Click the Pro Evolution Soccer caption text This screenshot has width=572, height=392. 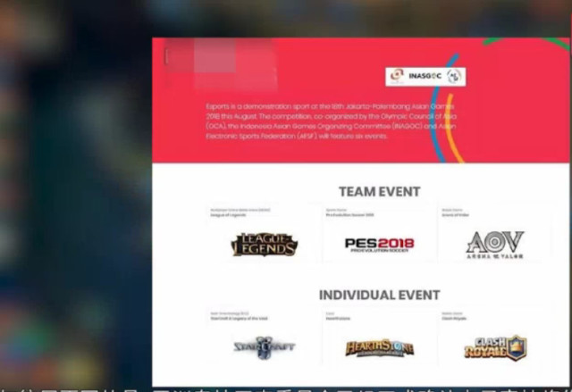349,215
